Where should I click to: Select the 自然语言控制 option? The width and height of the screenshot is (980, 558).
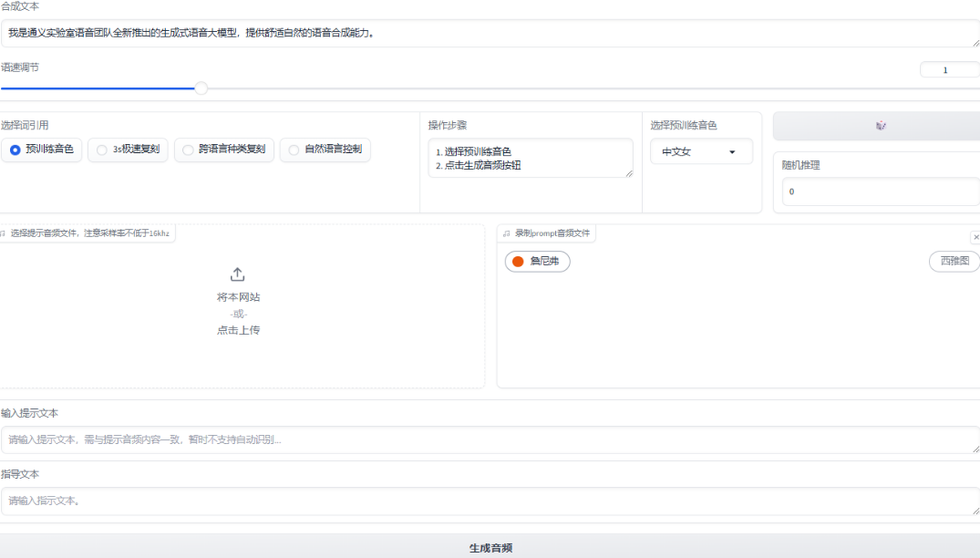coord(293,150)
